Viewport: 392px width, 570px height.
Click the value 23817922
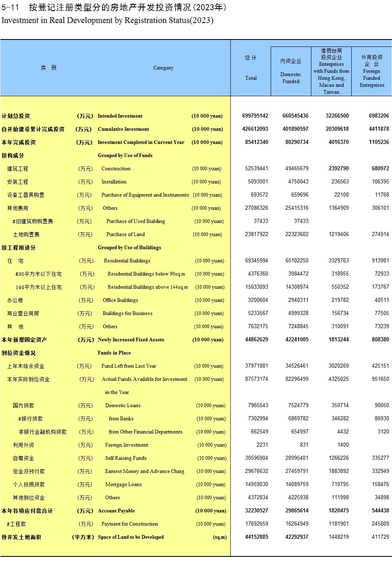(257, 234)
